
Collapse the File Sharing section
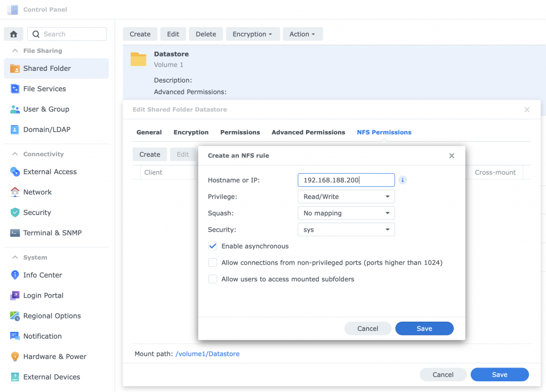pyautogui.click(x=15, y=51)
